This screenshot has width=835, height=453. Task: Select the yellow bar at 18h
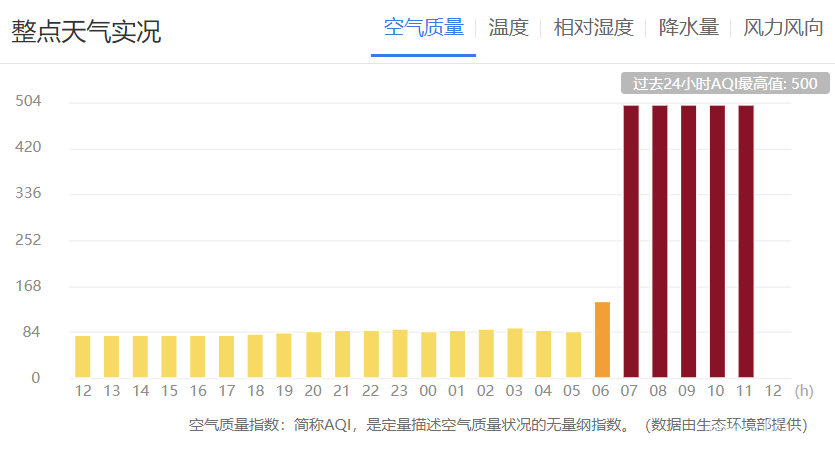256,356
